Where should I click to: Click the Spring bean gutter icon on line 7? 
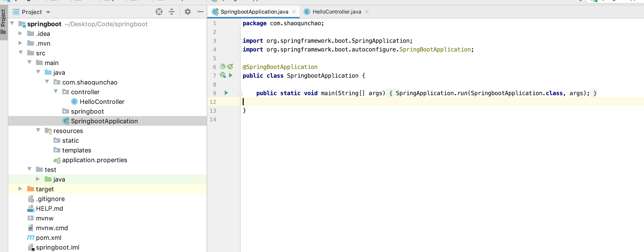pos(223,75)
